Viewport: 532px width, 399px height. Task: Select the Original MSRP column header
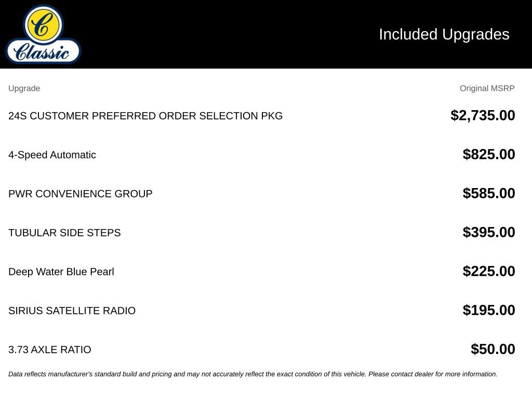(487, 88)
